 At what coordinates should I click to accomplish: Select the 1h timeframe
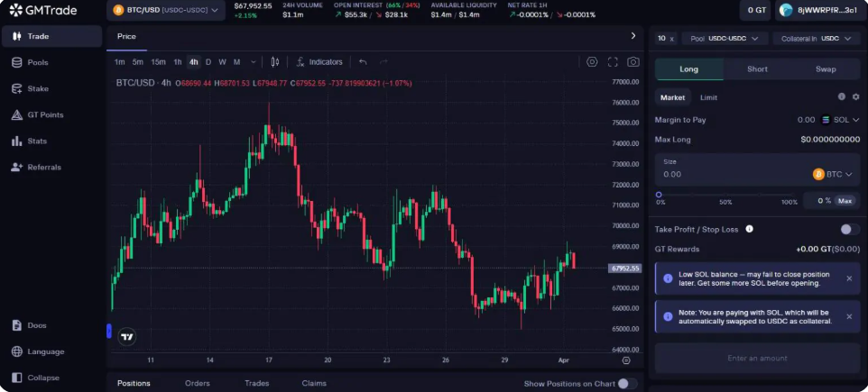click(178, 62)
